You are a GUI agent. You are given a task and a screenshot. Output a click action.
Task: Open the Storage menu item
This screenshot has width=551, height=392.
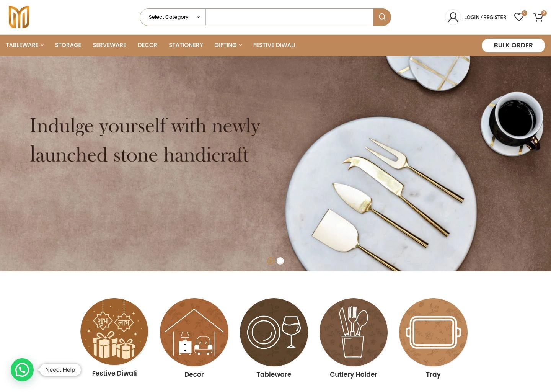click(68, 45)
